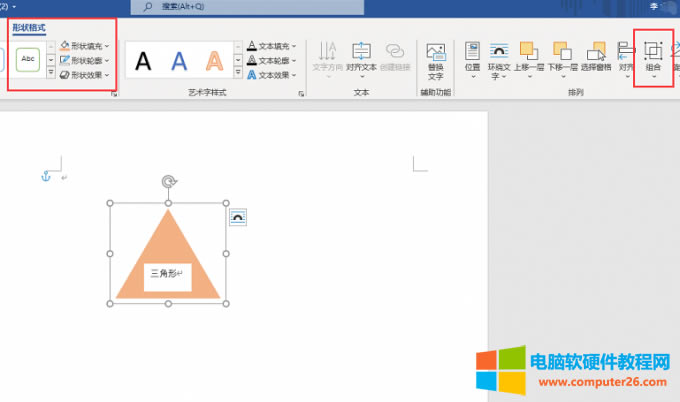680x402 pixels.
Task: Open the 位置 (Position) tool
Action: click(472, 57)
